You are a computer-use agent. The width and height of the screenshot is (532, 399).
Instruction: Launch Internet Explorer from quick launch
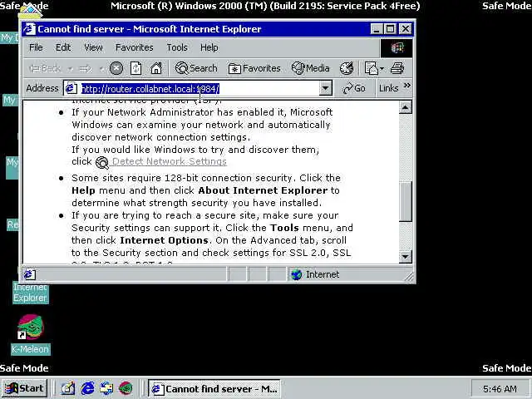pos(87,388)
